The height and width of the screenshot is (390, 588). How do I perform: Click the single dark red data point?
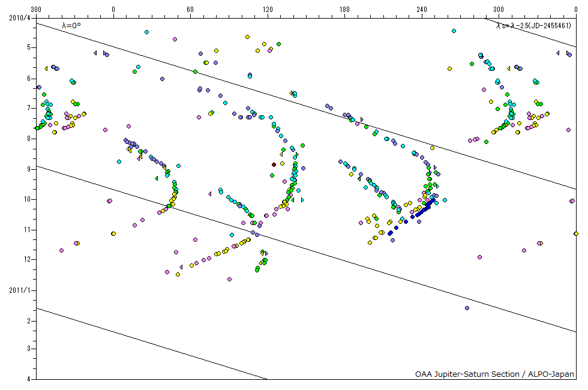coord(274,164)
